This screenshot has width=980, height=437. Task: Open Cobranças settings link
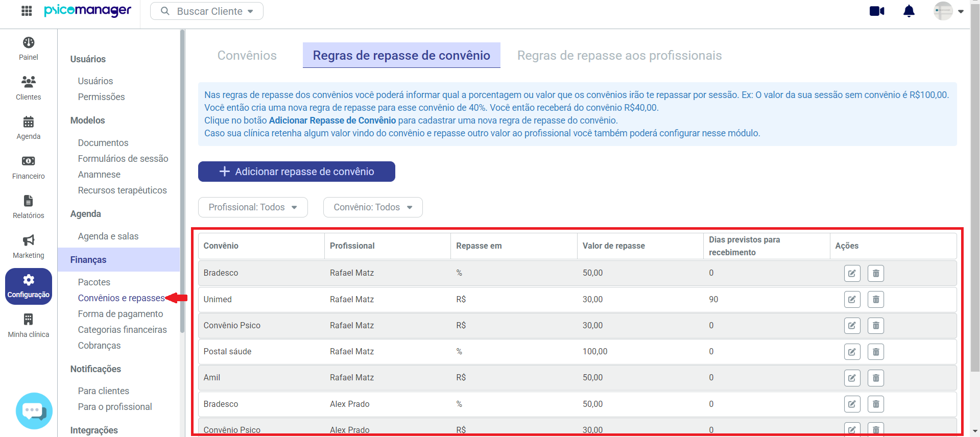[x=99, y=346]
